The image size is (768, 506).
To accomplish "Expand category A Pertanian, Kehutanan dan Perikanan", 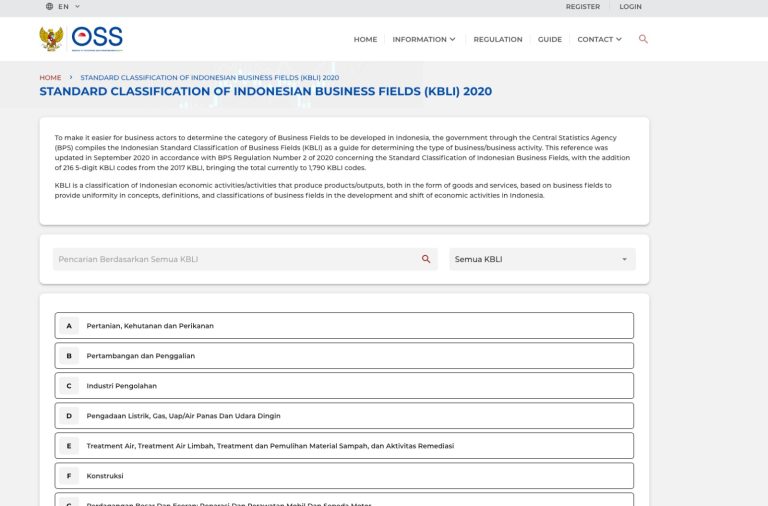I will pyautogui.click(x=344, y=325).
